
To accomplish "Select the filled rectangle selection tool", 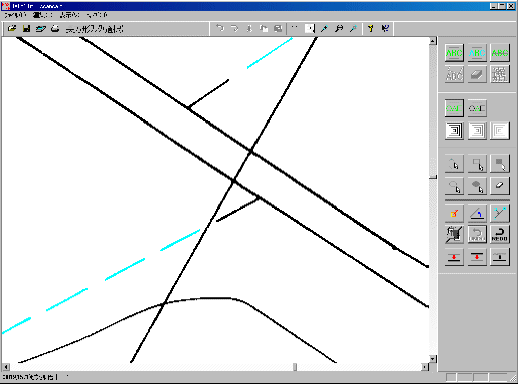I will pos(499,164).
